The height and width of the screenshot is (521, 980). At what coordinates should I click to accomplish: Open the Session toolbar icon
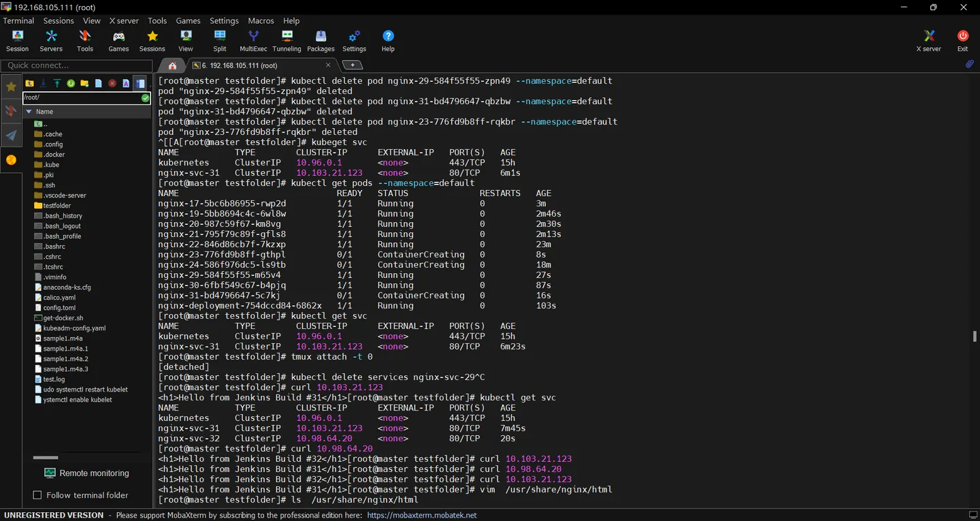(17, 41)
